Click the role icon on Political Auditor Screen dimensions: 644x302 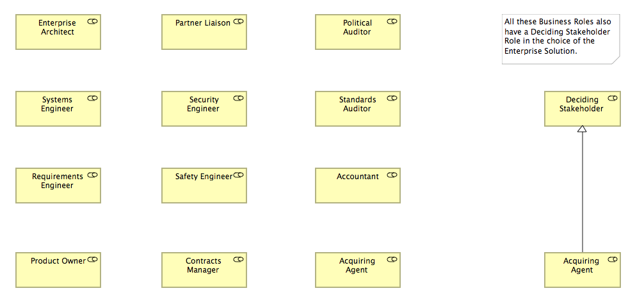(392, 21)
